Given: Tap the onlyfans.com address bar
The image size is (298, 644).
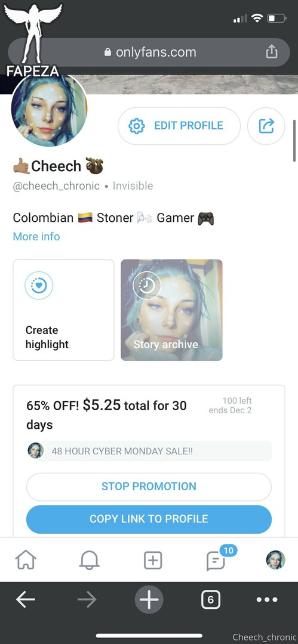Looking at the screenshot, I should click(x=149, y=52).
